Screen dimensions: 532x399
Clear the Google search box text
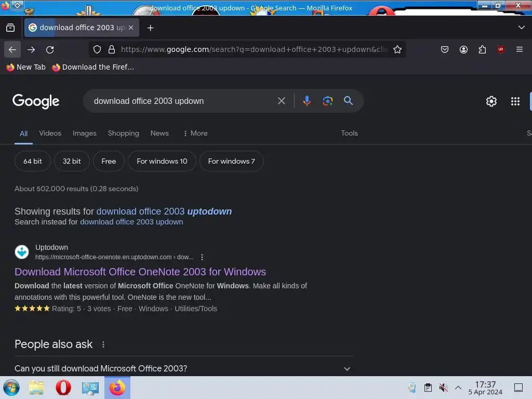click(x=281, y=101)
